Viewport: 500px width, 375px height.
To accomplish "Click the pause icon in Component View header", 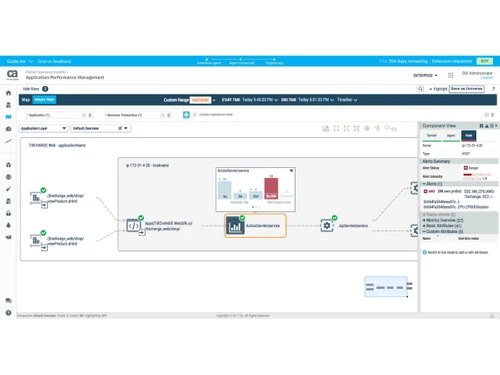I will [481, 126].
